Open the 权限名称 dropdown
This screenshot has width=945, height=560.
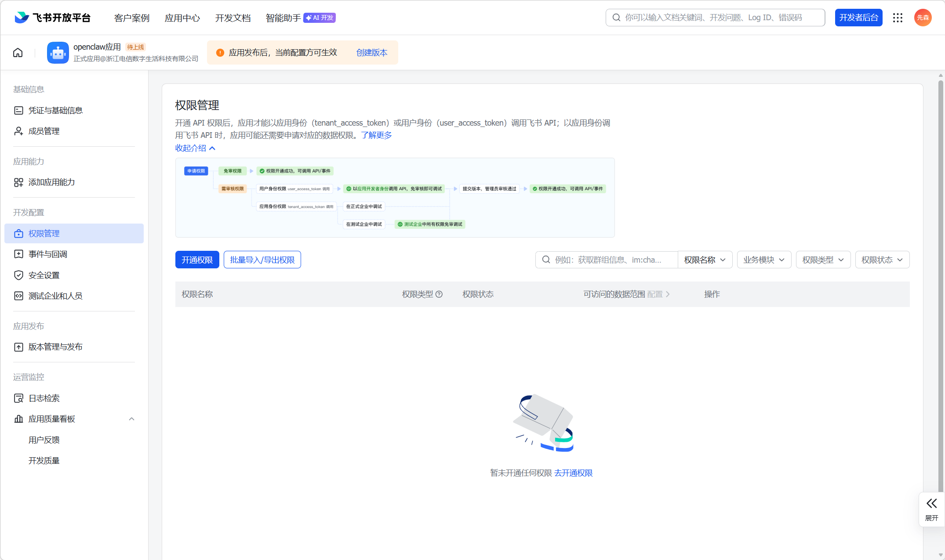[x=705, y=260]
